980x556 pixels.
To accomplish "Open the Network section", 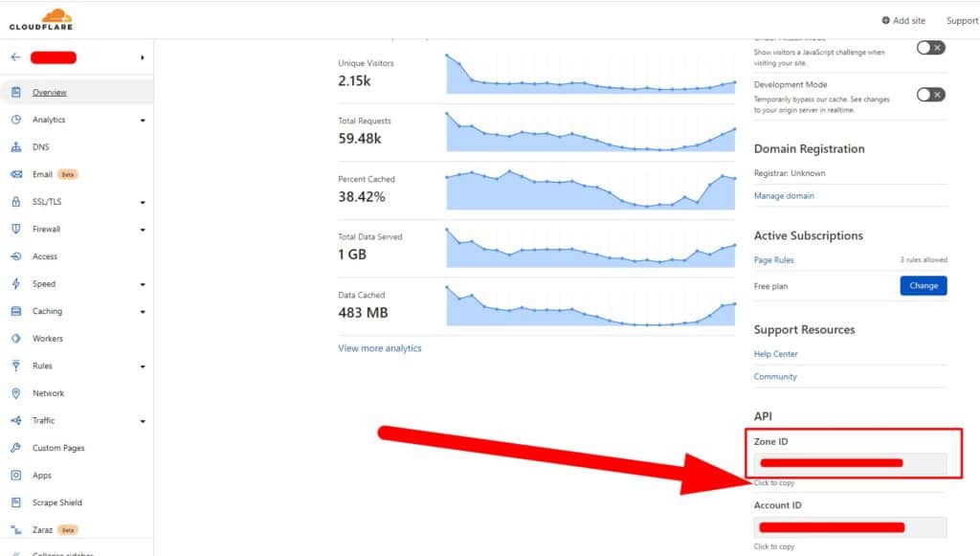I will (48, 393).
